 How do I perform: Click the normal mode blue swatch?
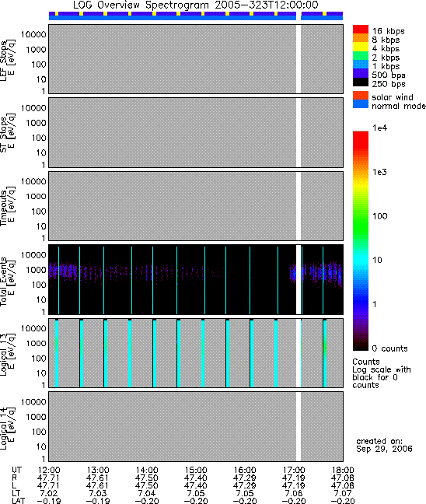click(361, 103)
